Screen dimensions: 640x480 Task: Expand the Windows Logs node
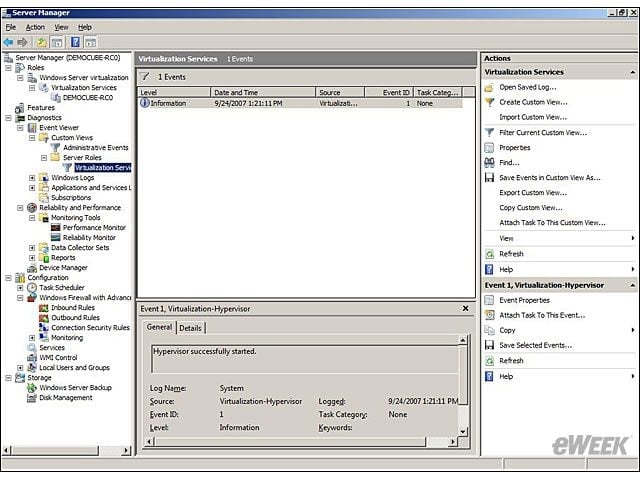[x=32, y=178]
